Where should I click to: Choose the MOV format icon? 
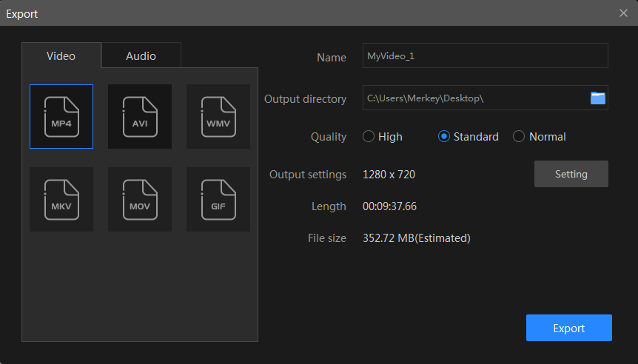coord(140,199)
